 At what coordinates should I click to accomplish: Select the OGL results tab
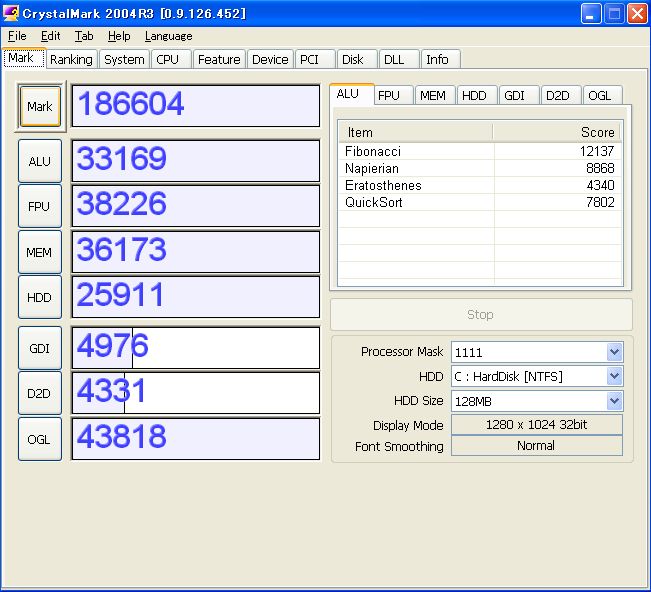[600, 95]
